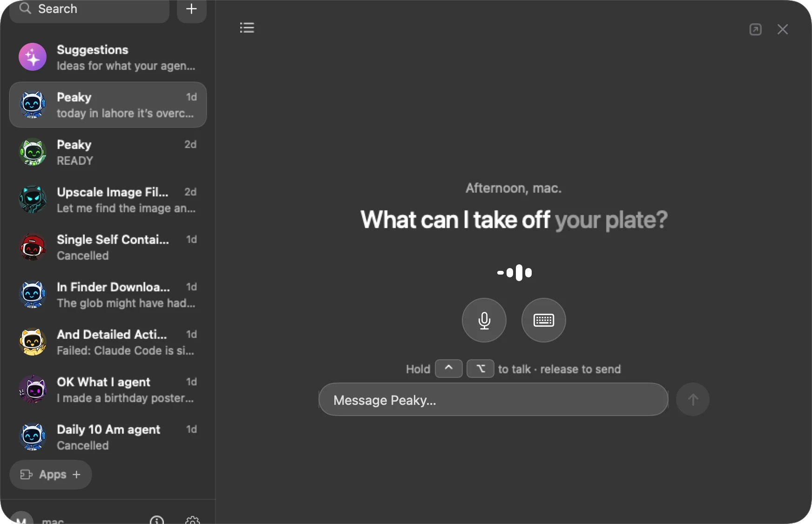
Task: Click the info icon beside the username
Action: [157, 520]
